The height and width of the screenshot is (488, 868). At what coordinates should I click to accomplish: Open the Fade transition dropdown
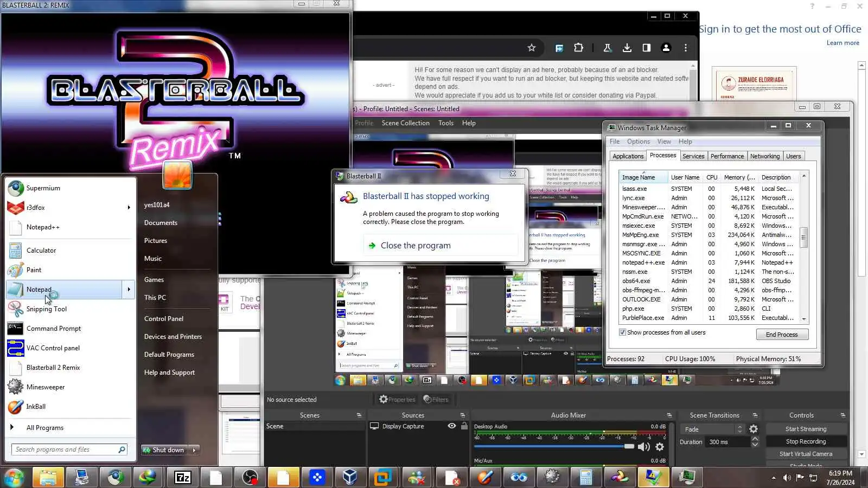pyautogui.click(x=713, y=429)
